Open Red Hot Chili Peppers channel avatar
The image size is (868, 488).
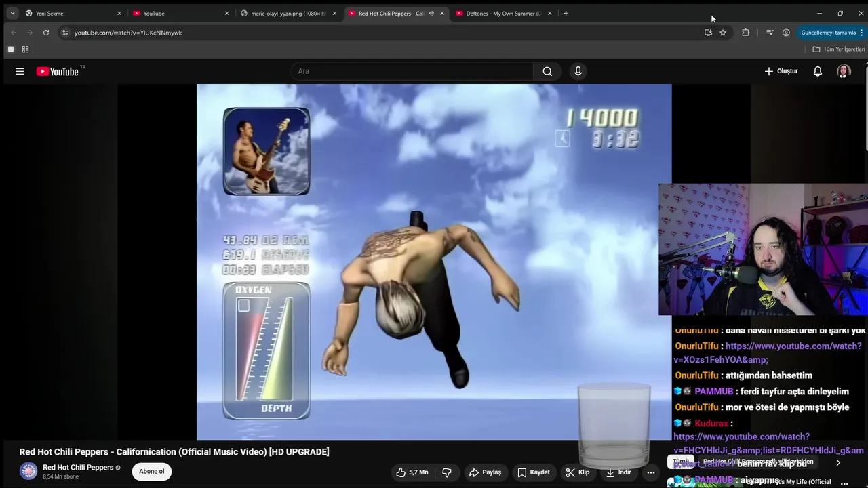pos(28,471)
